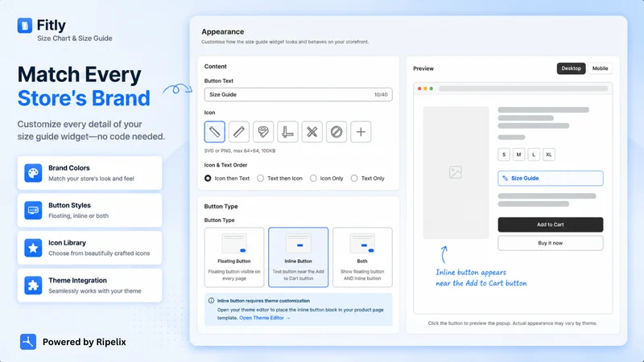Click the 10/40 character counter
The image size is (644, 362).
pyautogui.click(x=381, y=95)
